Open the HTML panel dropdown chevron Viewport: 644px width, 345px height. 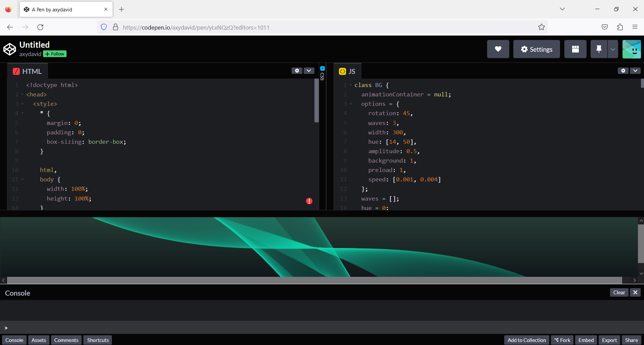(x=309, y=71)
